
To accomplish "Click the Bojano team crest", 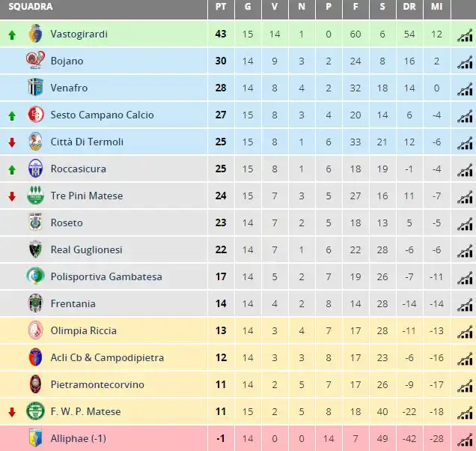I will [35, 60].
